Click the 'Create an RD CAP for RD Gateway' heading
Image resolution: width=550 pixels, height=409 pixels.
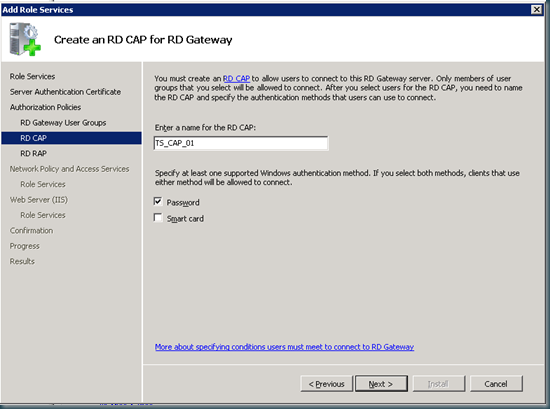[143, 40]
